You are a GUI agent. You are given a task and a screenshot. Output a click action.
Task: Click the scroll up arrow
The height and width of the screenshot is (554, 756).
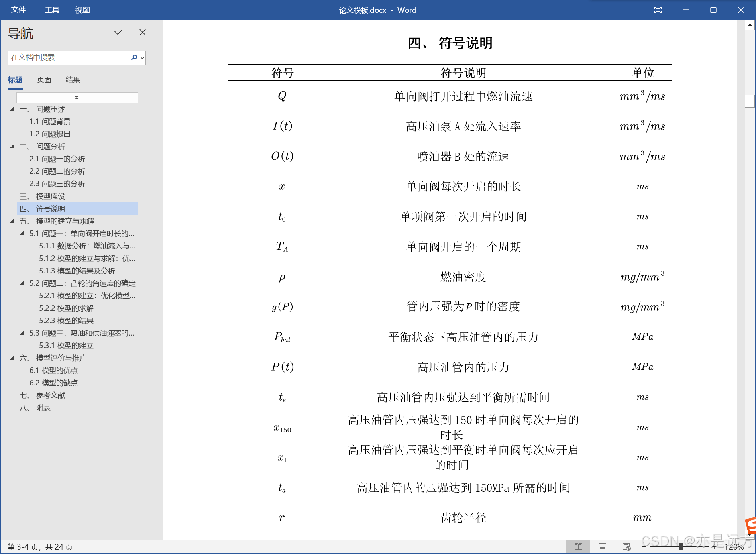tap(750, 25)
